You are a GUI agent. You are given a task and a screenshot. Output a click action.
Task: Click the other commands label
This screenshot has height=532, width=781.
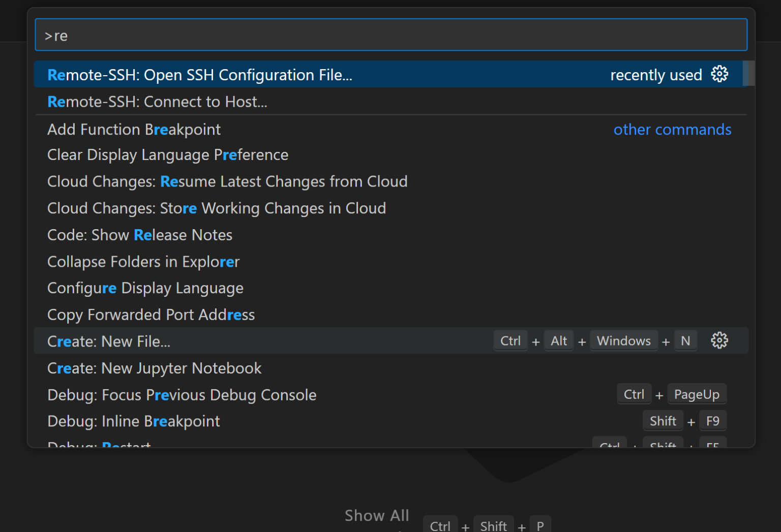(x=672, y=130)
